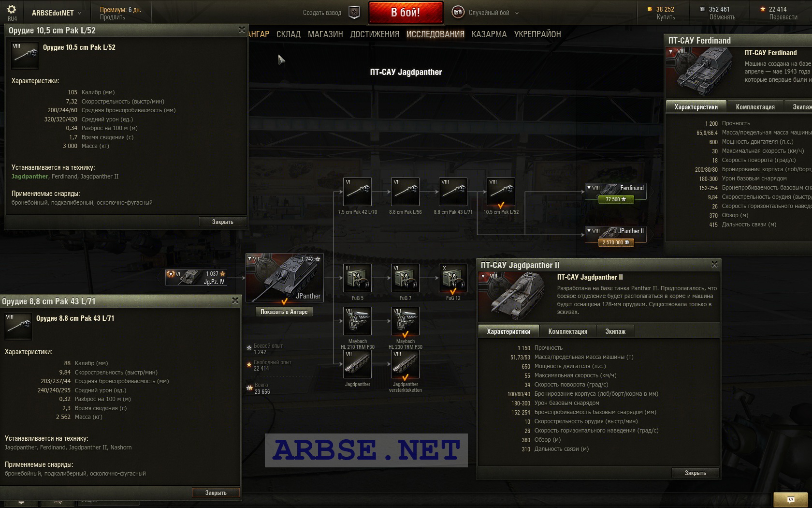The image size is (812, 508).
Task: Click Боевой опыт star icon
Action: tap(249, 348)
